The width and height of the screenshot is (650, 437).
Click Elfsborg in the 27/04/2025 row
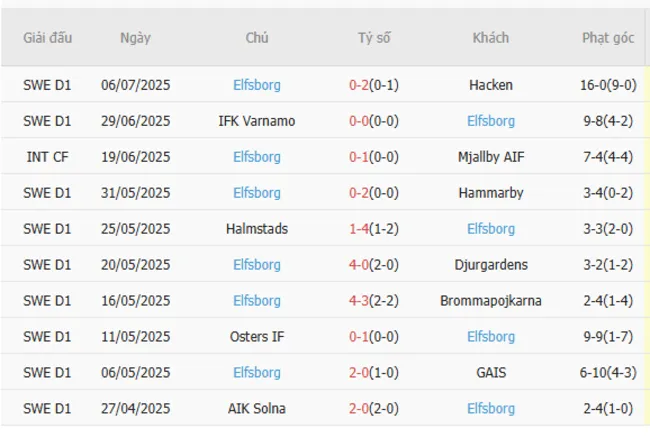coord(490,409)
